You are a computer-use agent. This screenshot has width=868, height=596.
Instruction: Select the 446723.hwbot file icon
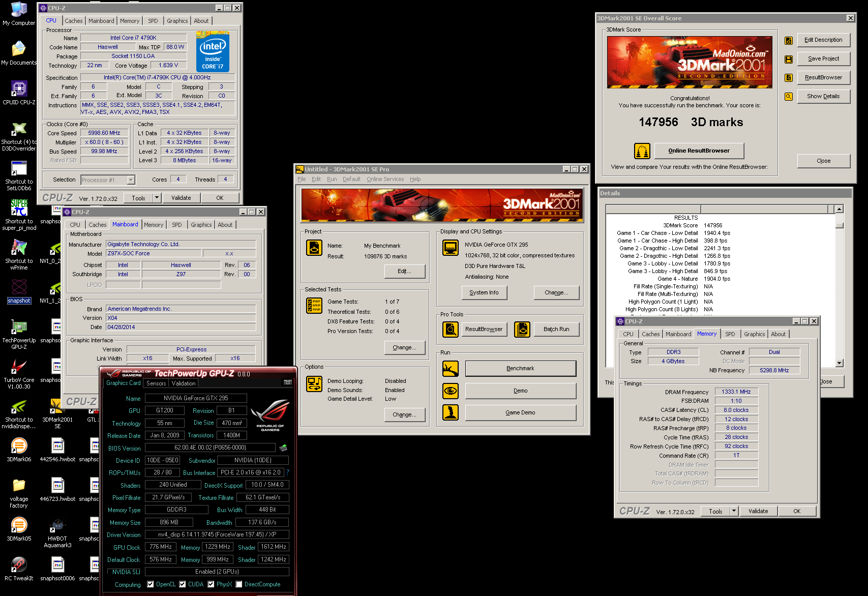coord(57,489)
